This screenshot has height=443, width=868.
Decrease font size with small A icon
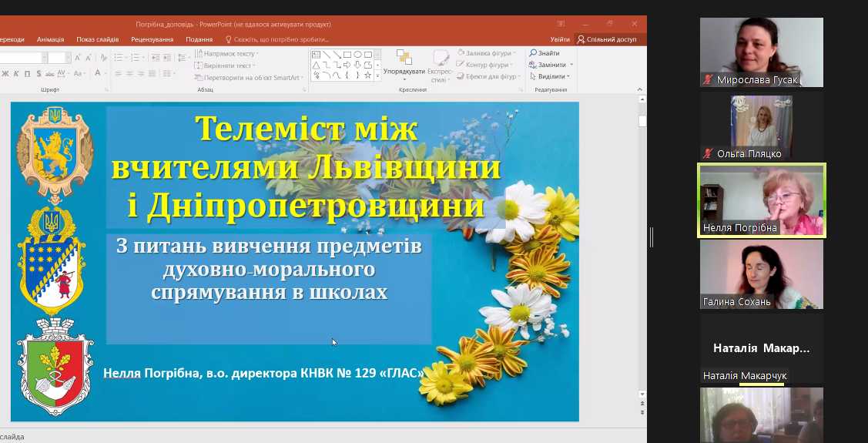(88, 58)
